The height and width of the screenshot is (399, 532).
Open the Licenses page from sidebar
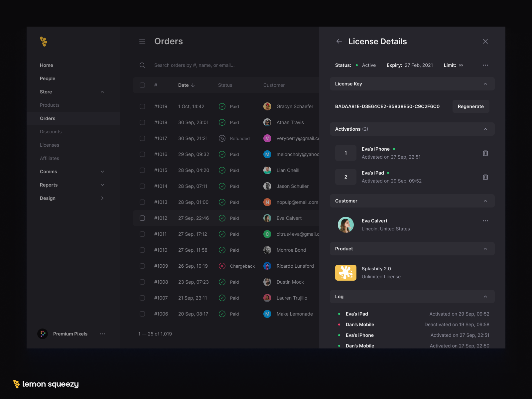[50, 145]
